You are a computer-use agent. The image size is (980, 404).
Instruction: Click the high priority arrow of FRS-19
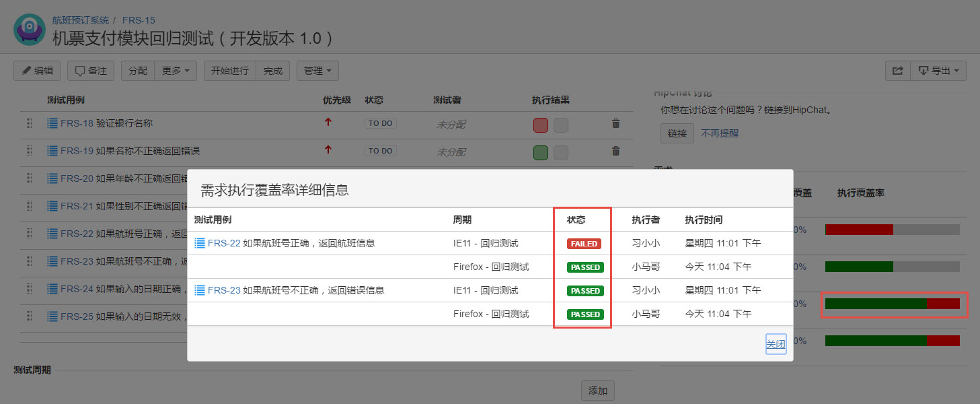[x=328, y=149]
